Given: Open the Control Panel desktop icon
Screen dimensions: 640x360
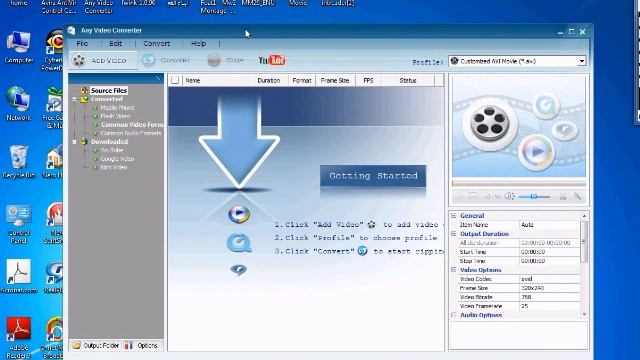Looking at the screenshot, I should 19,224.
